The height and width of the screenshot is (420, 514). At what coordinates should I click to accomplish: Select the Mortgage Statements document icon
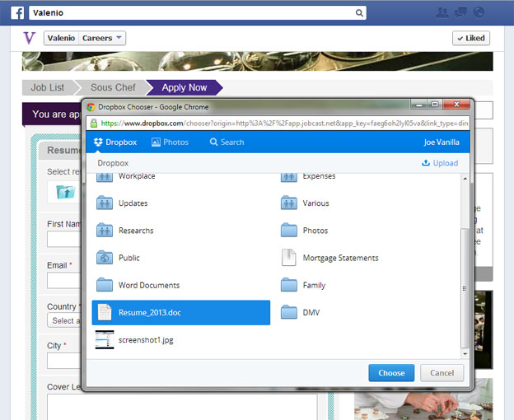[x=289, y=257]
